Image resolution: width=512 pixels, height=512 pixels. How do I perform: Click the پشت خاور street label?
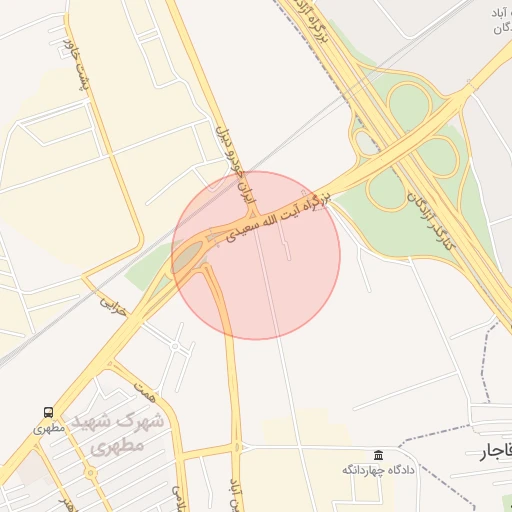[x=77, y=64]
